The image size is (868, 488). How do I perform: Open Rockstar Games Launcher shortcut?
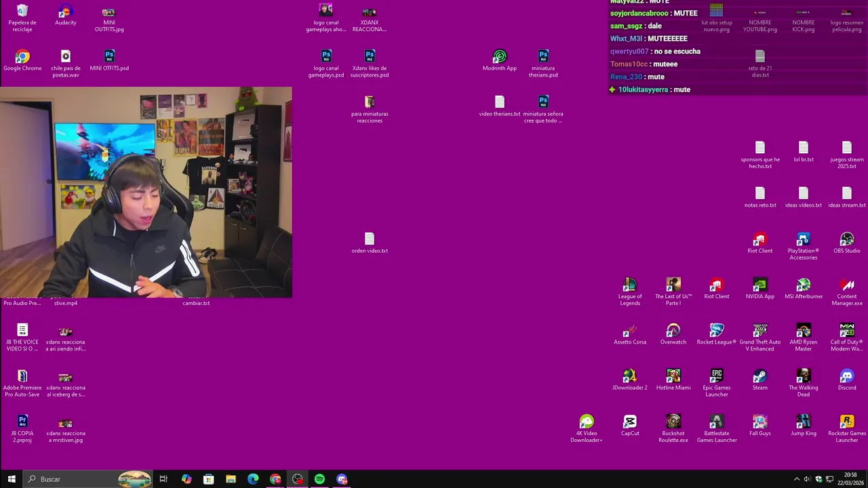tap(847, 428)
